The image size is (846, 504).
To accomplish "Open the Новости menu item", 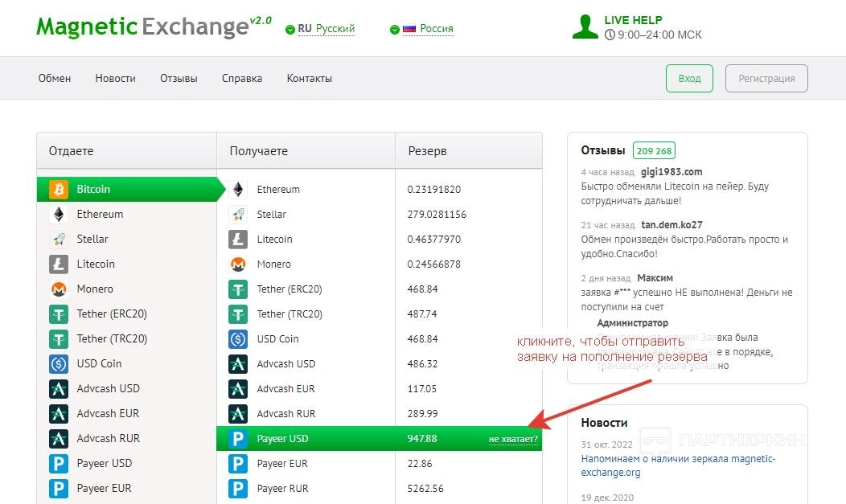I will [x=116, y=78].
